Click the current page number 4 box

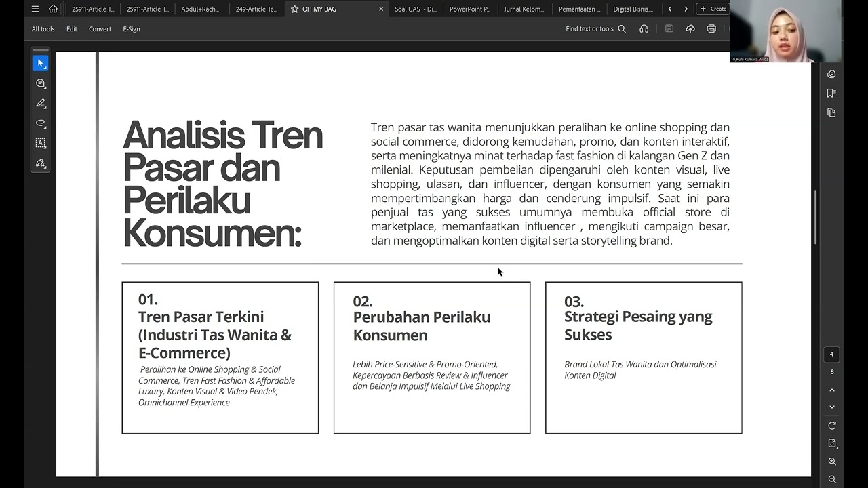tap(832, 354)
